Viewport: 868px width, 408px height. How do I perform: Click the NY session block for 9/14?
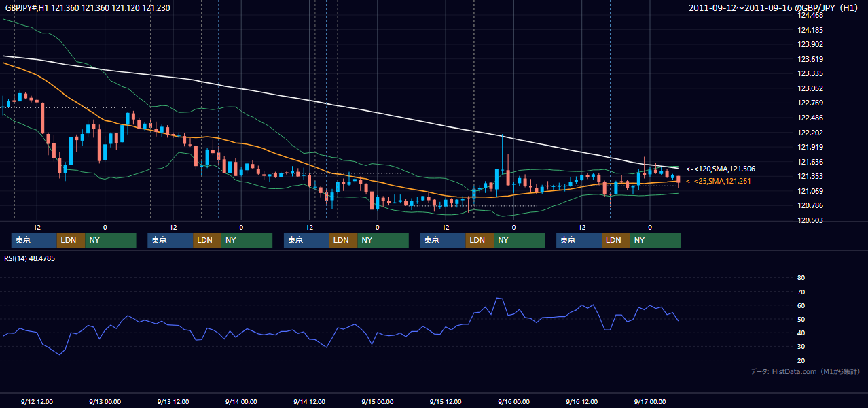383,240
